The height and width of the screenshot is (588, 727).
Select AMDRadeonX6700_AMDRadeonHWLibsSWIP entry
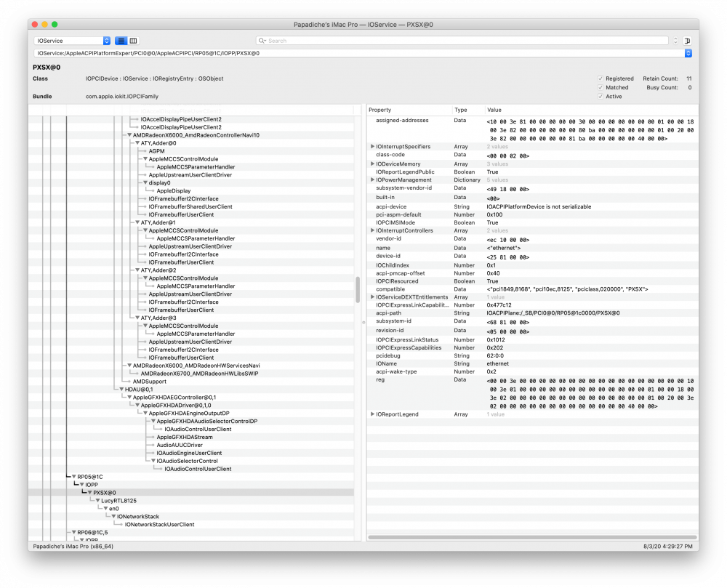pyautogui.click(x=199, y=374)
